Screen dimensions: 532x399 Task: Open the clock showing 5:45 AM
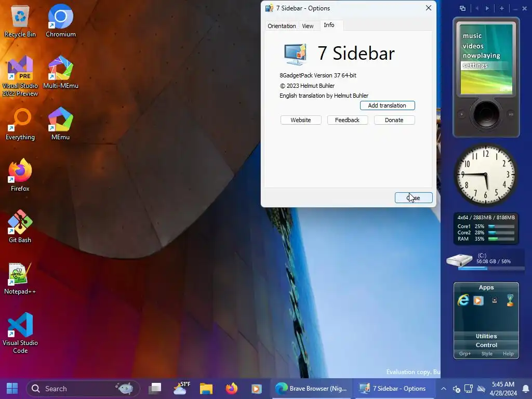click(x=503, y=389)
